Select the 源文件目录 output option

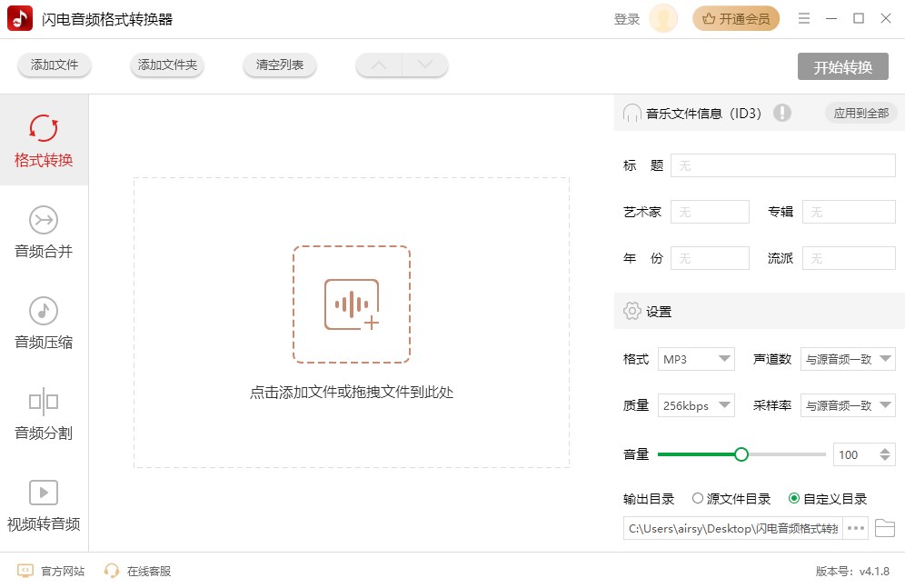coord(700,498)
